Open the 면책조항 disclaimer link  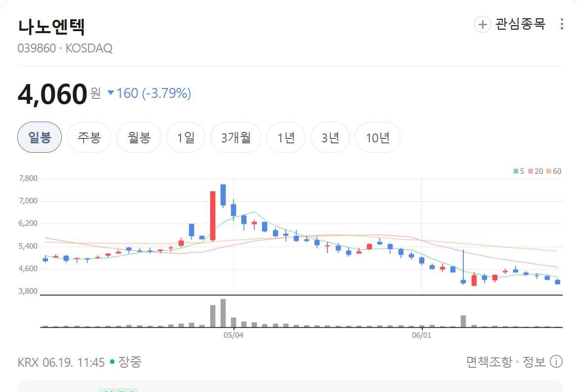(x=489, y=362)
